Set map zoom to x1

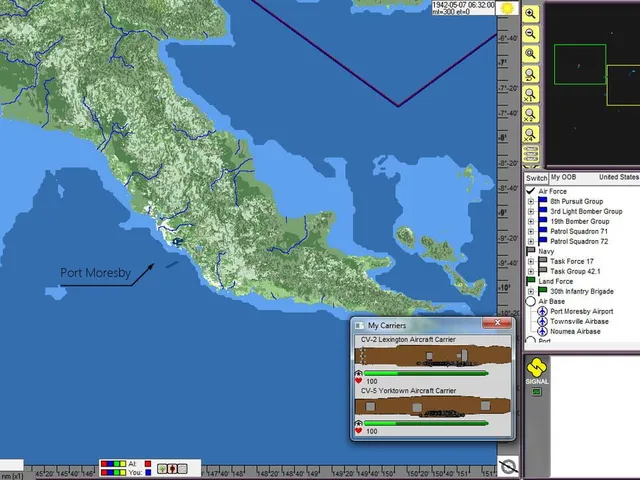(x=530, y=94)
